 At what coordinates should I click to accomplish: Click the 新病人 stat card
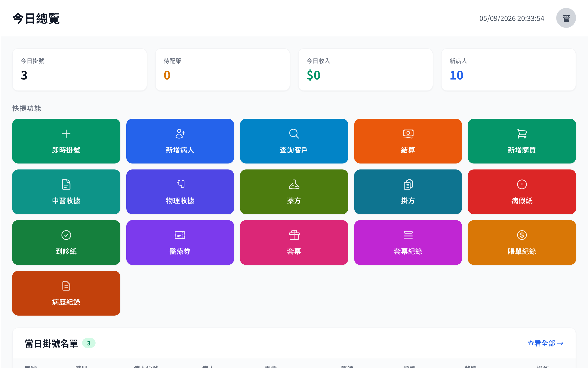509,70
